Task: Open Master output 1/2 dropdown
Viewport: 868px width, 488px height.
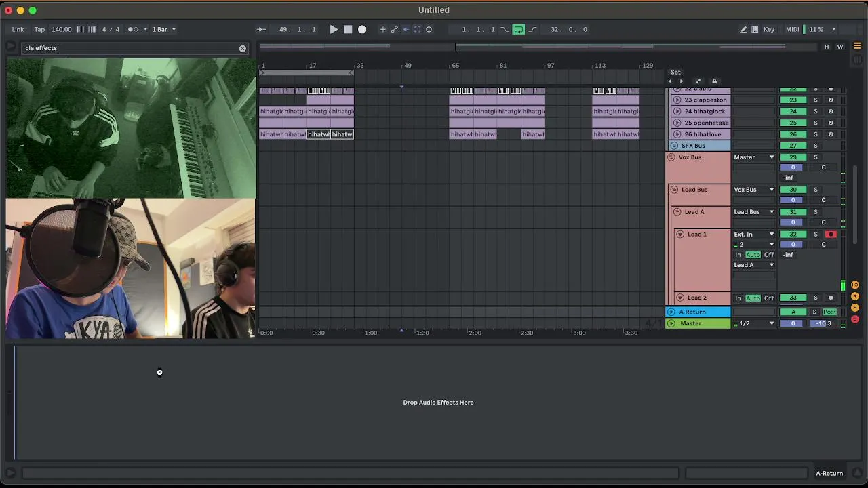Action: click(754, 323)
